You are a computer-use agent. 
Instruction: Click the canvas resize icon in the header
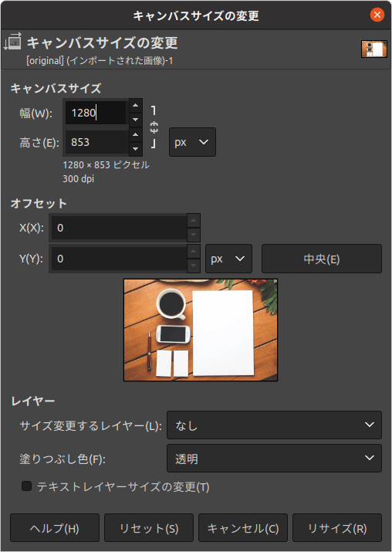click(x=12, y=41)
